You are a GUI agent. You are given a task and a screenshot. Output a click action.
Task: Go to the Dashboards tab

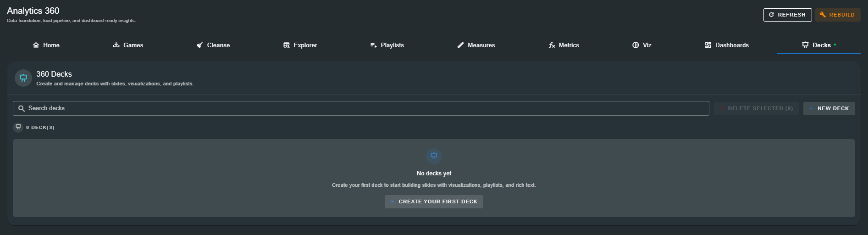727,45
